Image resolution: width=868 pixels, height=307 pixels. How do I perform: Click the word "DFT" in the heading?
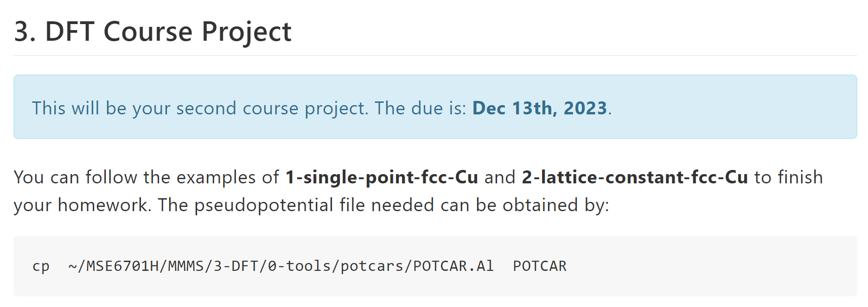tap(70, 32)
